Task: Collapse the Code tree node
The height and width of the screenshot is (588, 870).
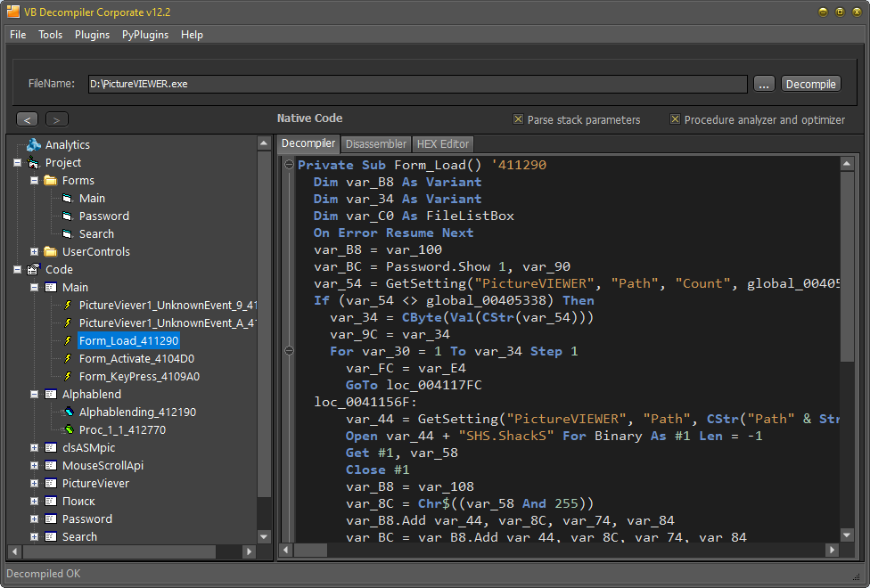Action: point(17,269)
